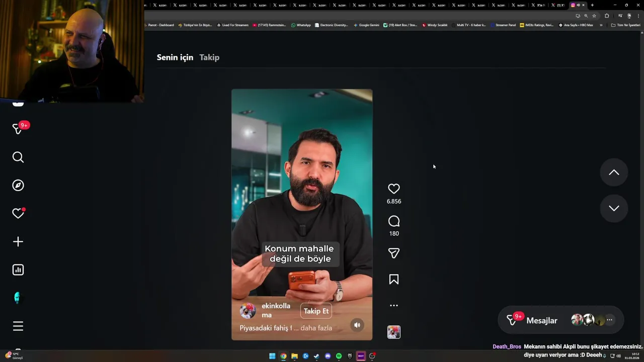Image resolution: width=644 pixels, height=362 pixels.
Task: Open Chrome from the taskbar
Action: point(283,356)
